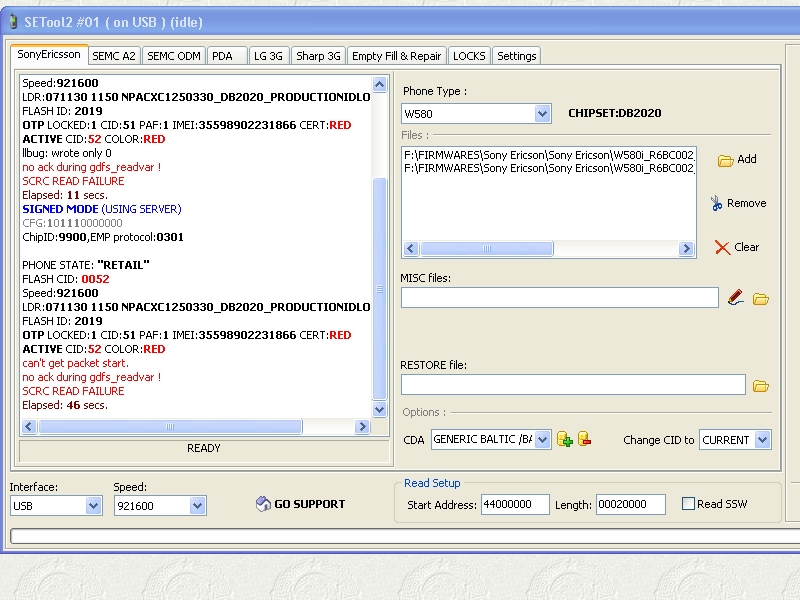The height and width of the screenshot is (600, 800).
Task: Click the Remove scissors icon
Action: tap(716, 203)
